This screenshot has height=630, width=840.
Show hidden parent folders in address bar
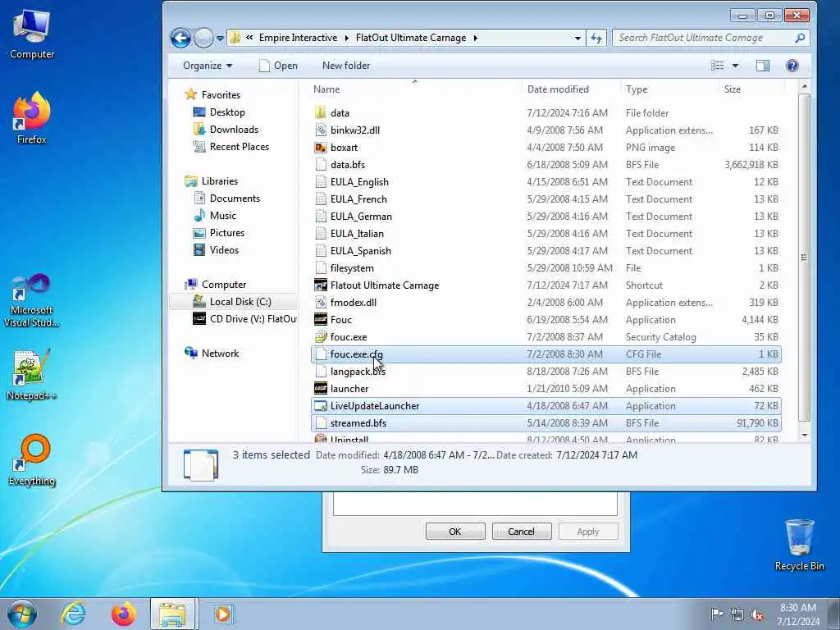249,38
